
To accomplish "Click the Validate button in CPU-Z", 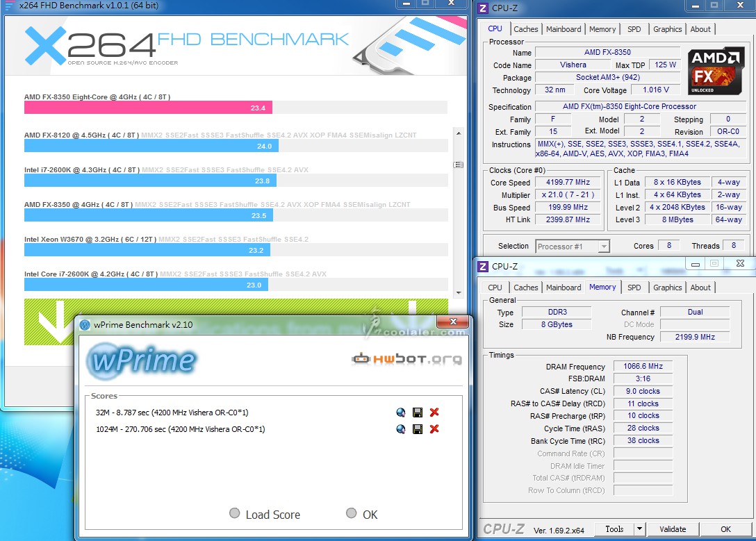I will click(673, 529).
